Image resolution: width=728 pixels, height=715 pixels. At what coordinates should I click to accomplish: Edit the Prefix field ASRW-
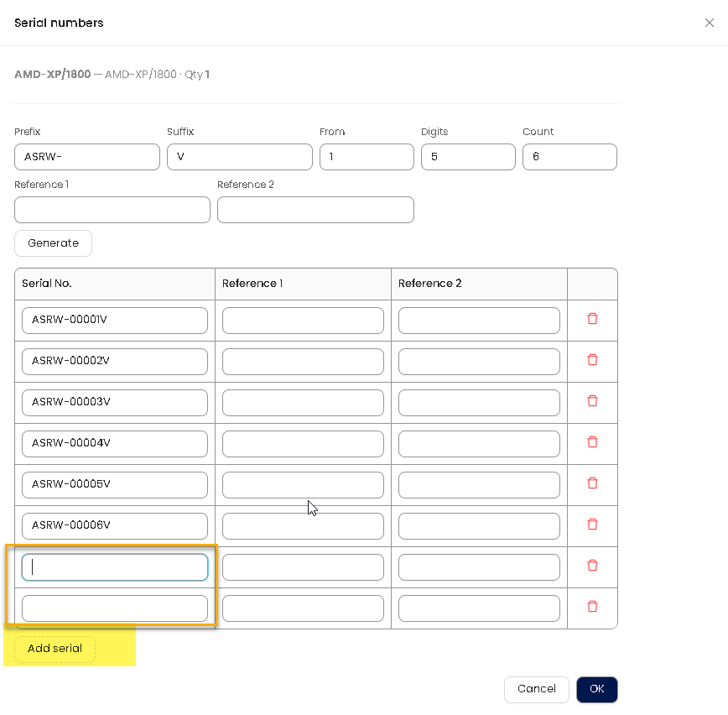click(x=87, y=157)
